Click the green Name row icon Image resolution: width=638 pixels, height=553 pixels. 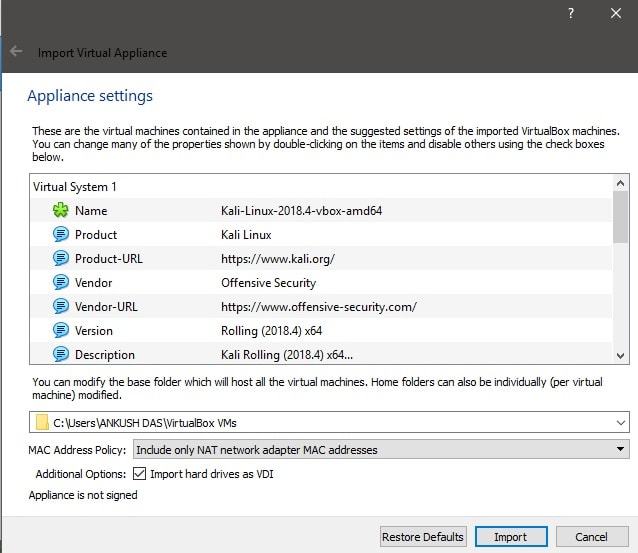tap(60, 211)
